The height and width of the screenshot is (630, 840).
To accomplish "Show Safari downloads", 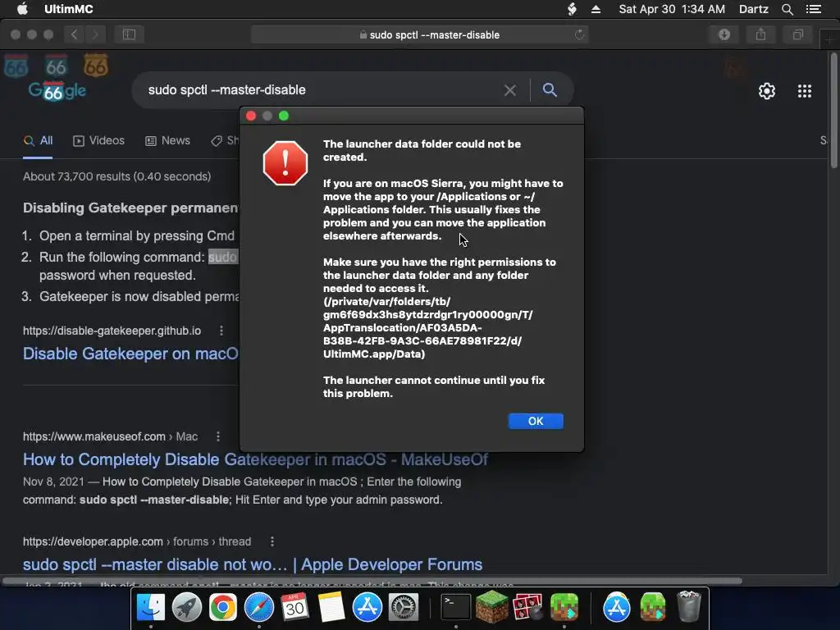I will tap(724, 34).
